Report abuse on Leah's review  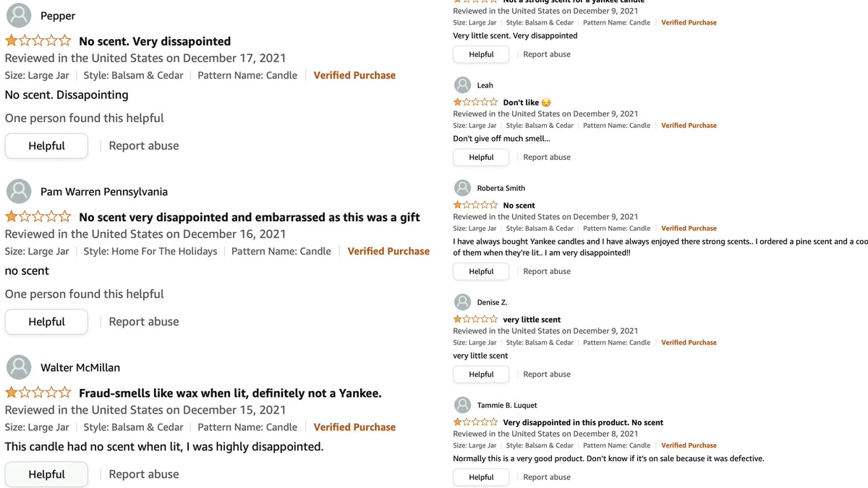click(547, 157)
